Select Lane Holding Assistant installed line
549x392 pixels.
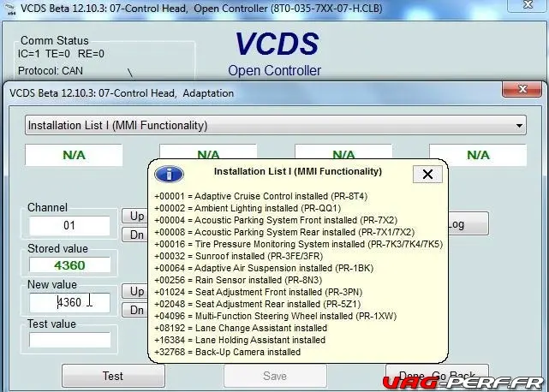(240, 340)
